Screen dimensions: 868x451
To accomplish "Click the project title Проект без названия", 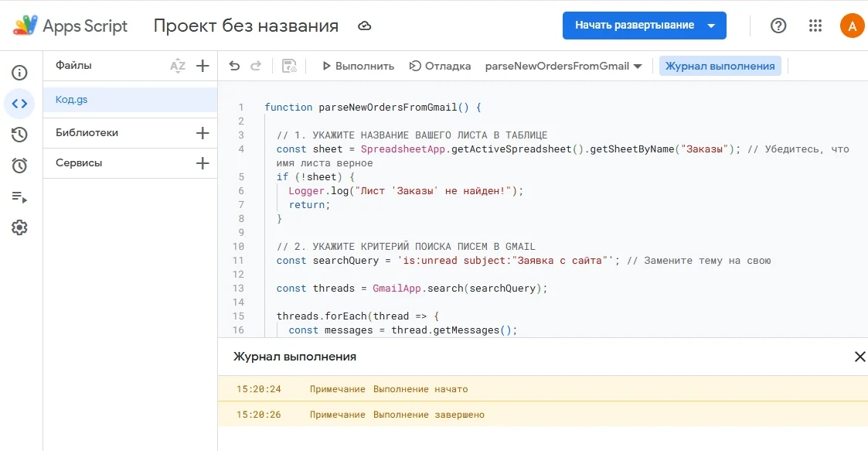I will click(x=246, y=26).
